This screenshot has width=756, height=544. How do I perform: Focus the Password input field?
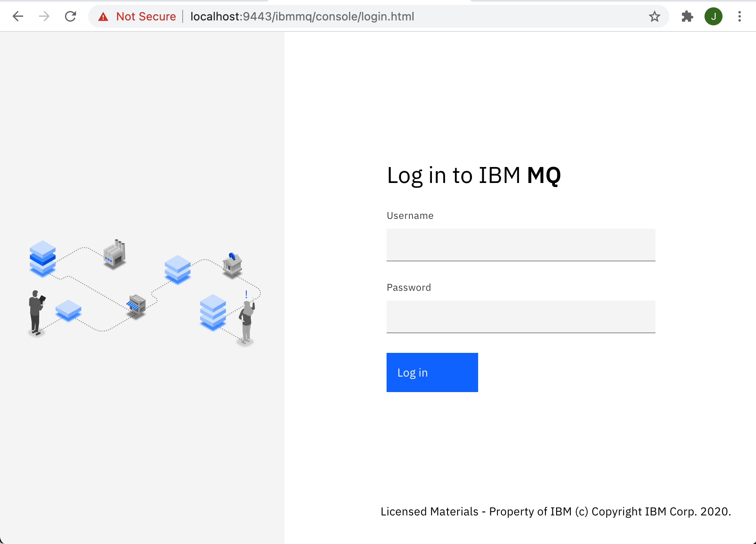pyautogui.click(x=521, y=317)
